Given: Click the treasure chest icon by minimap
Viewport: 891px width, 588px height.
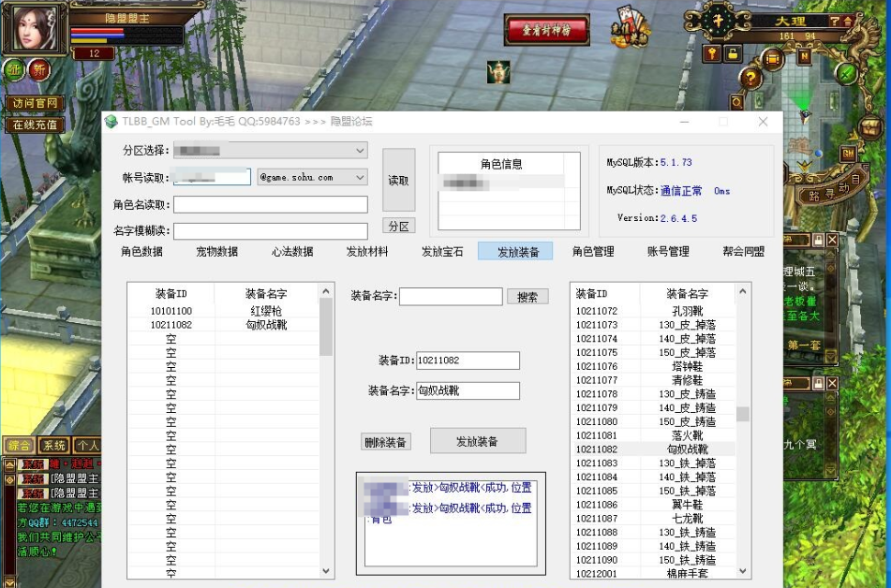Looking at the screenshot, I should tap(774, 59).
